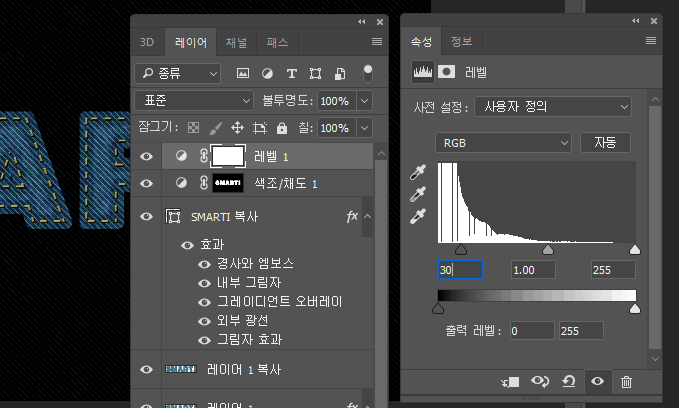Switch to 패스 tab
679x408 pixels.
(277, 42)
